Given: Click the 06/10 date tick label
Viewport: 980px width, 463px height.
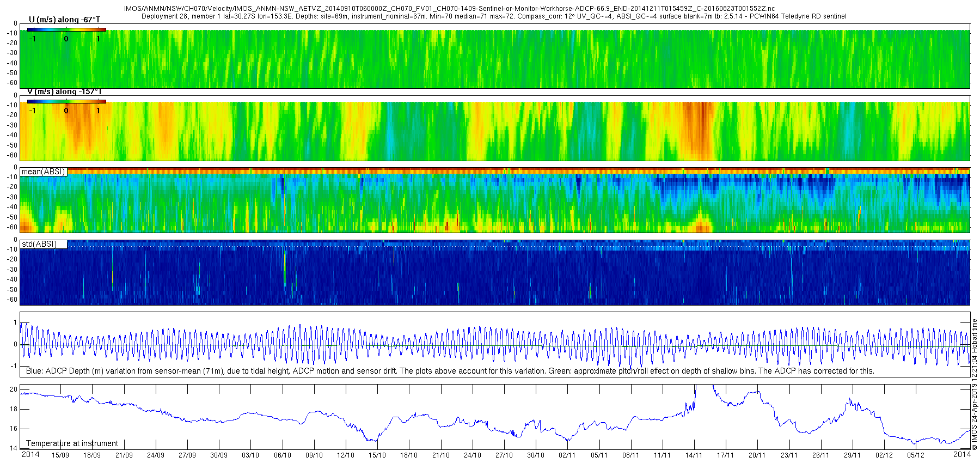Looking at the screenshot, I should [x=282, y=455].
